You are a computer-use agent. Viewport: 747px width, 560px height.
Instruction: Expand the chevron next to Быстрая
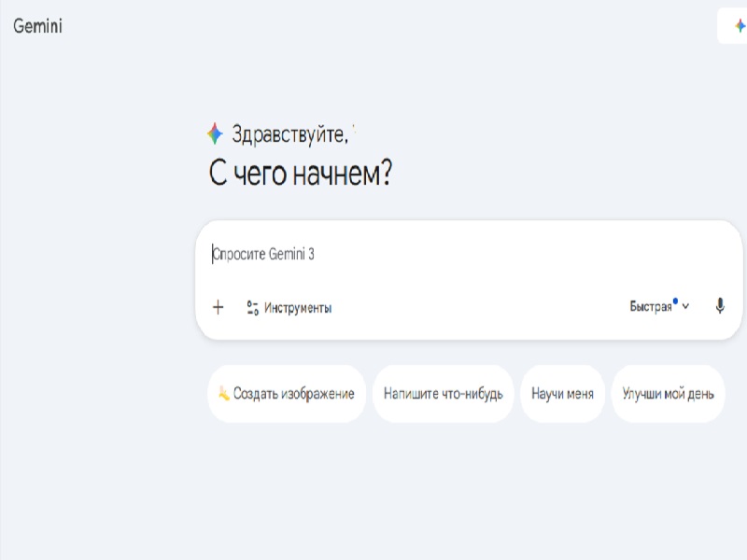point(686,305)
